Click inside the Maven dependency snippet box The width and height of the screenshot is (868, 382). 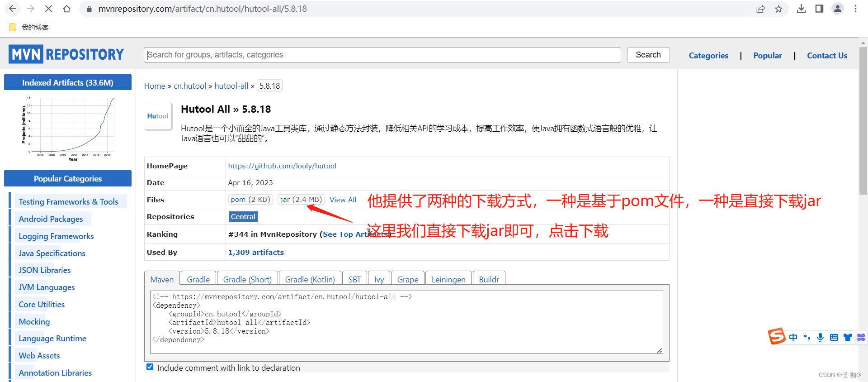coord(406,322)
